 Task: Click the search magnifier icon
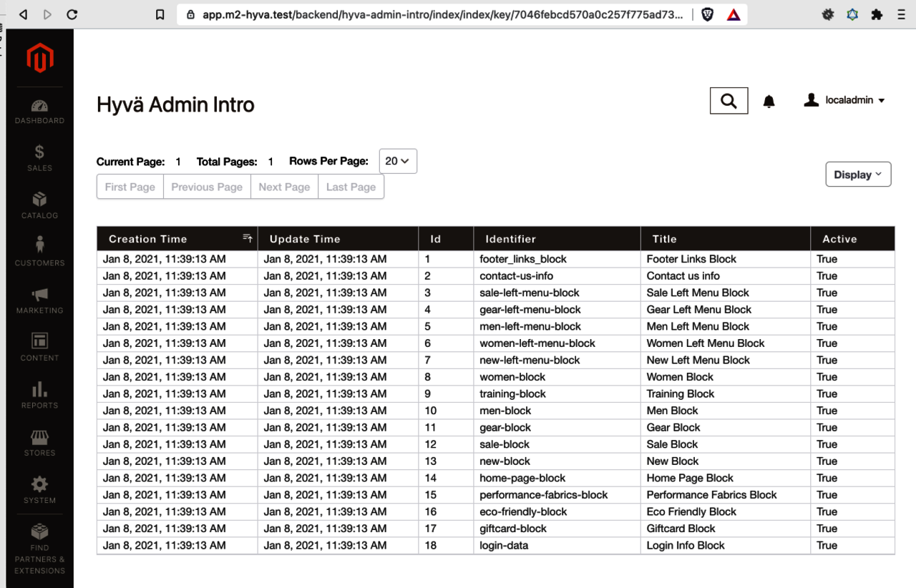point(729,101)
